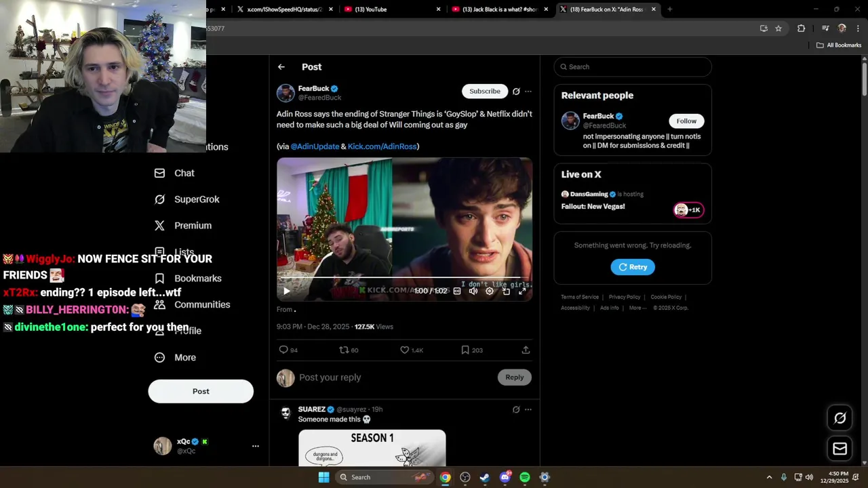Open Premium in the sidebar

click(183, 226)
